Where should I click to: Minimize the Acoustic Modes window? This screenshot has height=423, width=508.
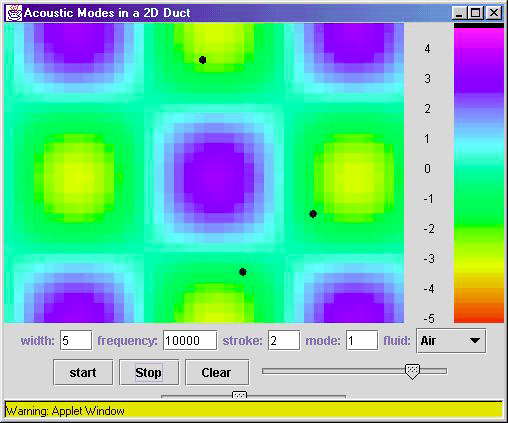point(460,13)
